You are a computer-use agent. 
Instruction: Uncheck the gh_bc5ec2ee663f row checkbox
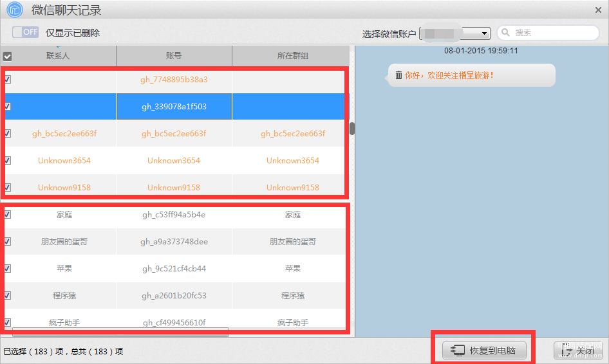7,134
